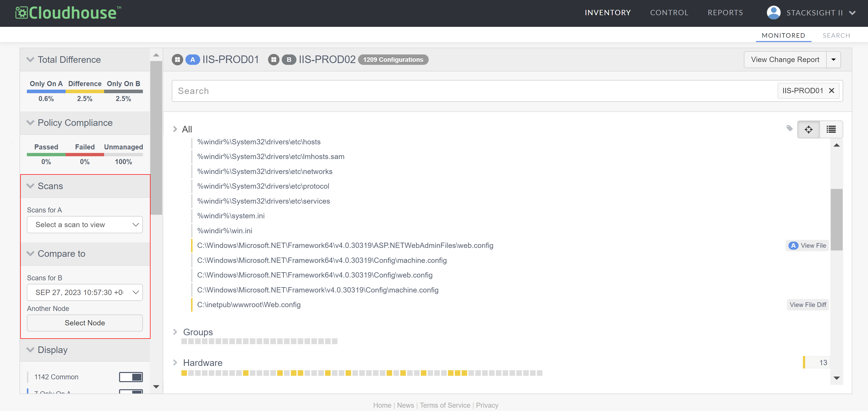
Task: Click the left sidebar scroll up arrow
Action: click(156, 55)
